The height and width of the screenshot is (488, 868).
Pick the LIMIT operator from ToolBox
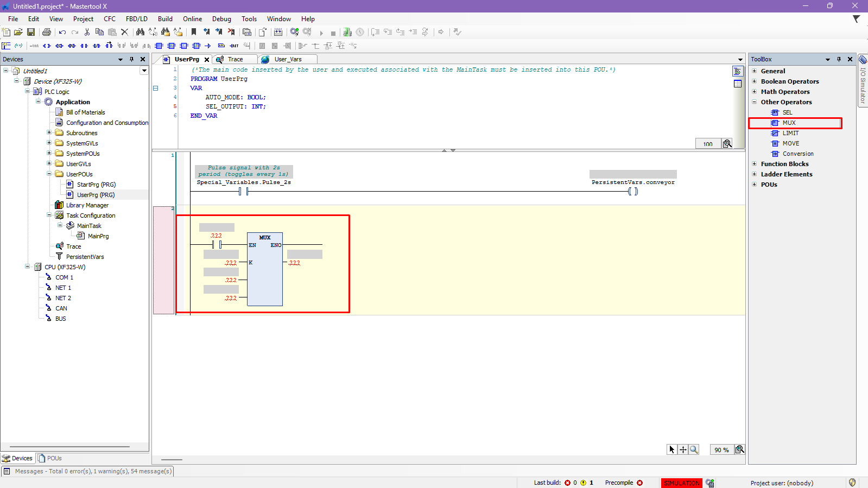pyautogui.click(x=790, y=134)
